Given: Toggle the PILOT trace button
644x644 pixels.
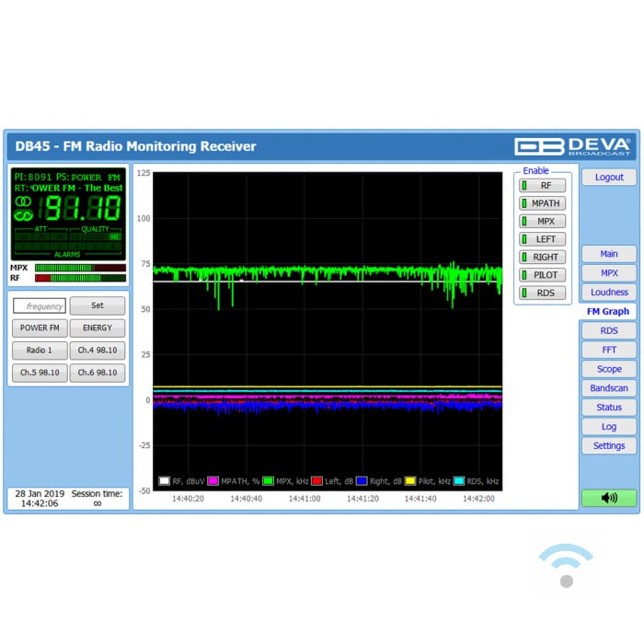Looking at the screenshot, I should (542, 275).
